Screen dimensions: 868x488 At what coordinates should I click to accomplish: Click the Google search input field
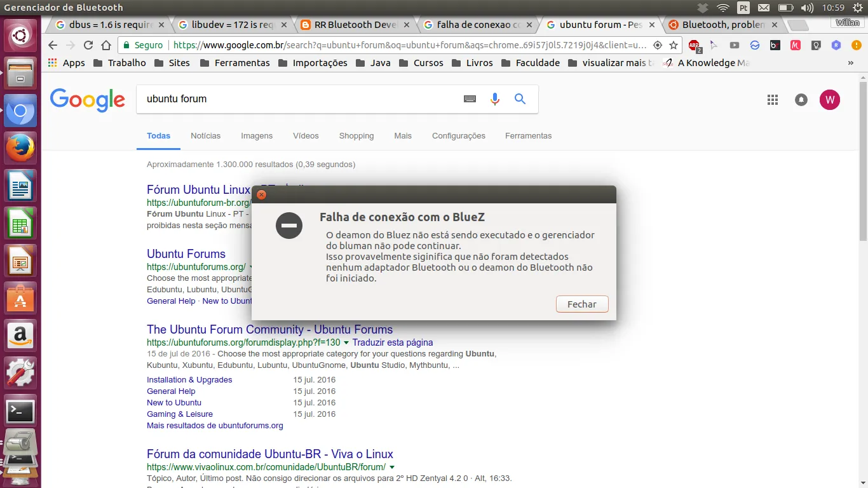(x=299, y=99)
